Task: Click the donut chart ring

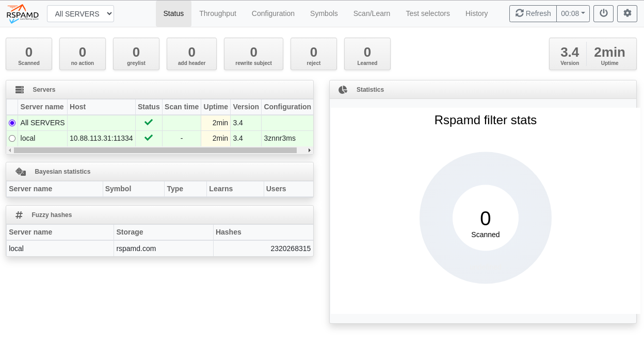Action: click(436, 218)
